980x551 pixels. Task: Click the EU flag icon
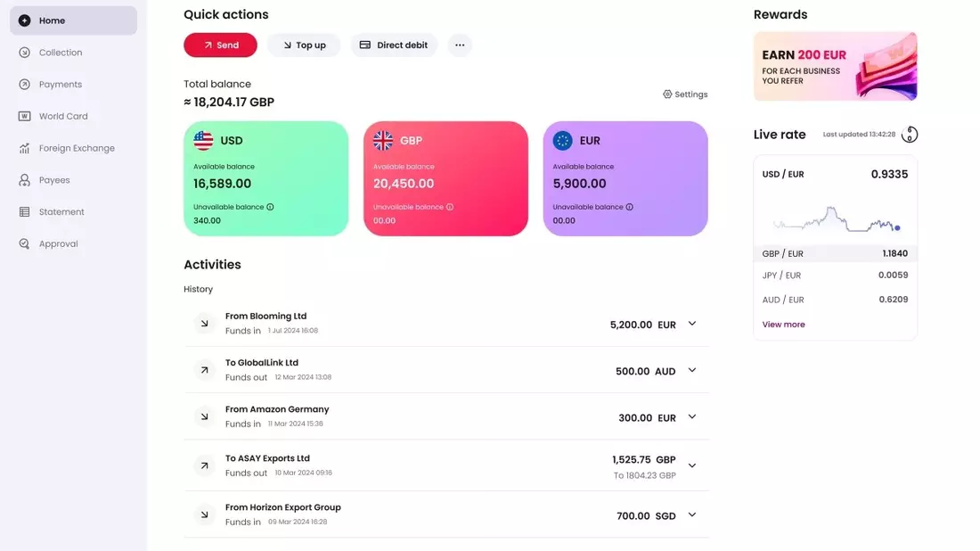click(562, 141)
